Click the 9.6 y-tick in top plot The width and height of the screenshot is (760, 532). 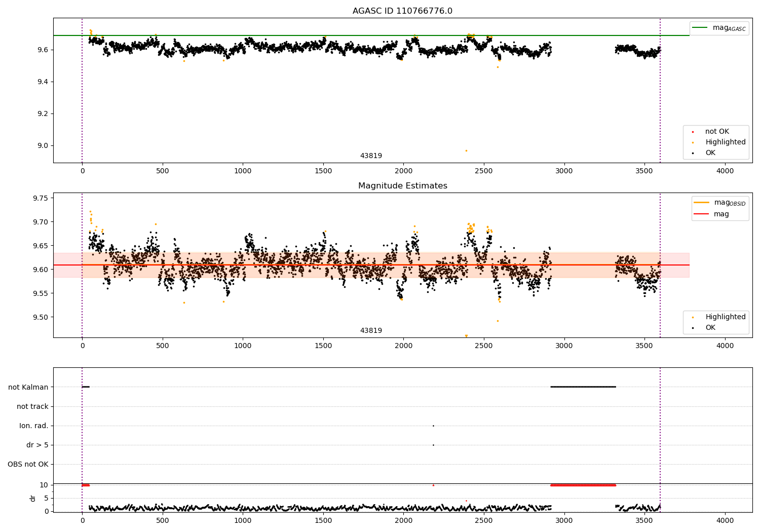tap(42, 50)
